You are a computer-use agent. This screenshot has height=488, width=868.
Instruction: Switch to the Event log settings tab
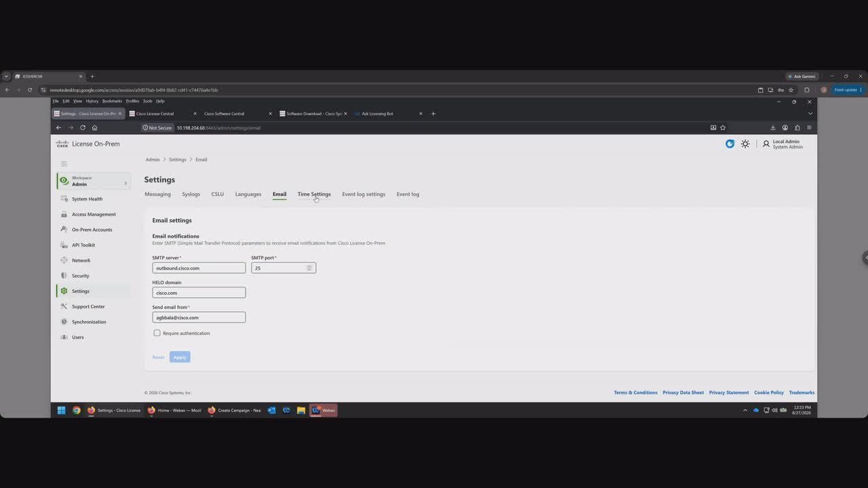[x=363, y=194]
